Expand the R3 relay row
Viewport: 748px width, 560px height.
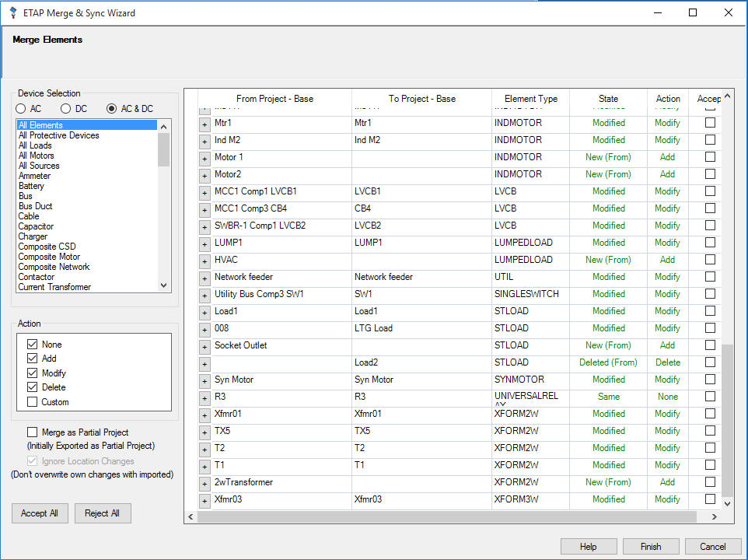[204, 398]
